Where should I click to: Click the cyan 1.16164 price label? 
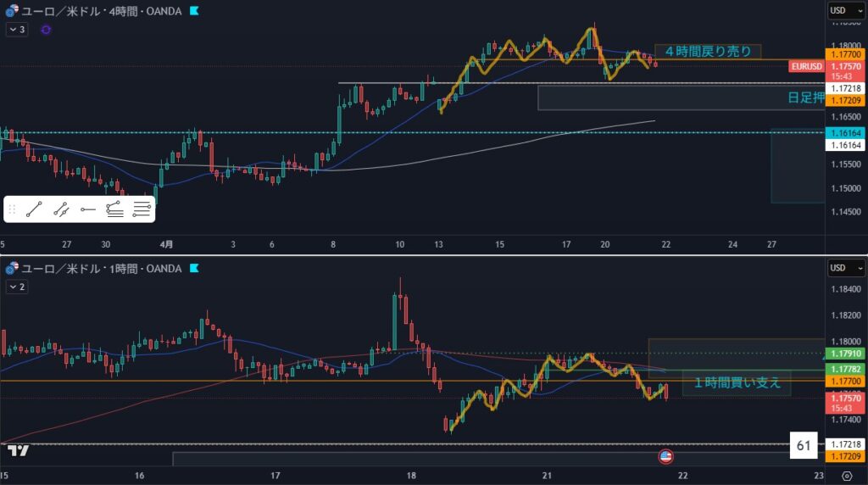pos(845,133)
